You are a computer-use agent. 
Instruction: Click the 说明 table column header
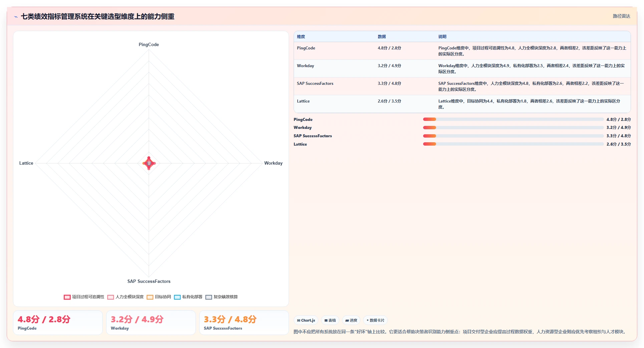pos(442,37)
